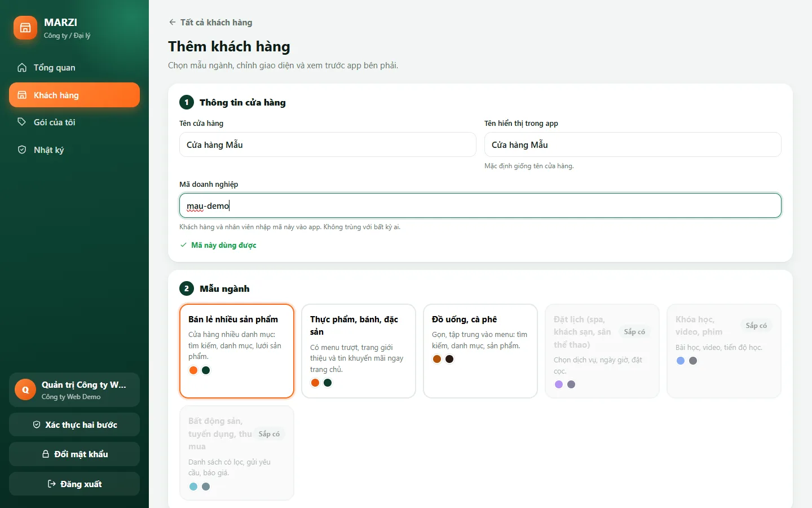
Task: Open the Khách hàng sidebar menu item
Action: (74, 95)
